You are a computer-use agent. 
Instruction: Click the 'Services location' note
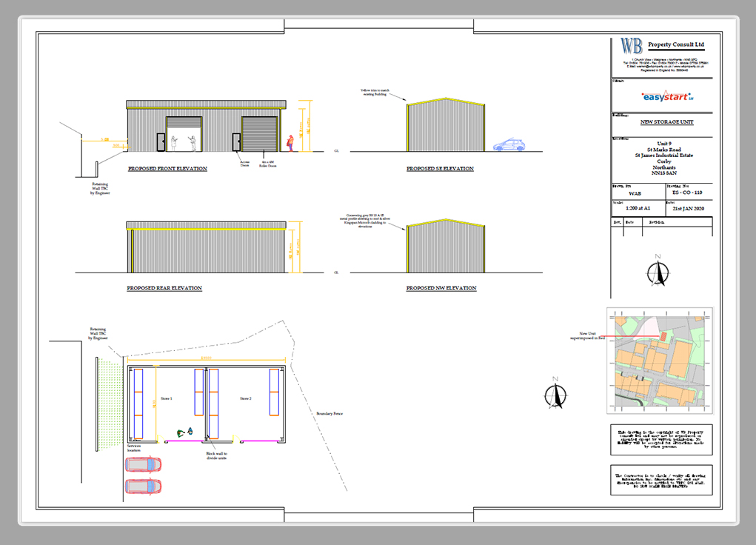pyautogui.click(x=134, y=448)
